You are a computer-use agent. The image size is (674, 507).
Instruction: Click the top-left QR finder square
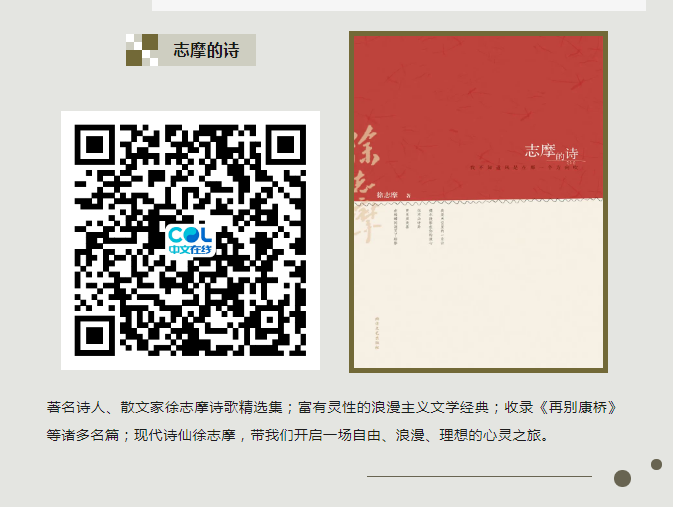pos(95,145)
